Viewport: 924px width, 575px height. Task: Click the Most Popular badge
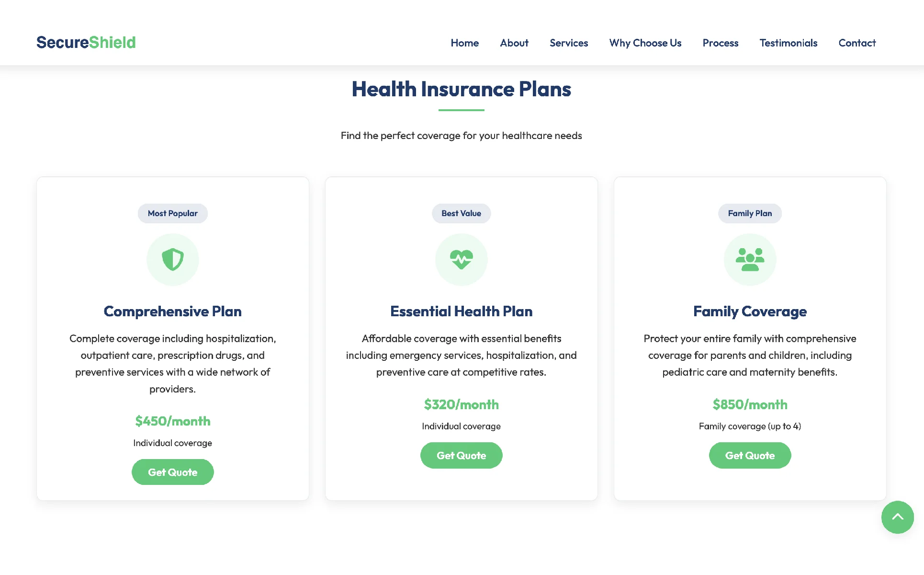[x=173, y=213]
